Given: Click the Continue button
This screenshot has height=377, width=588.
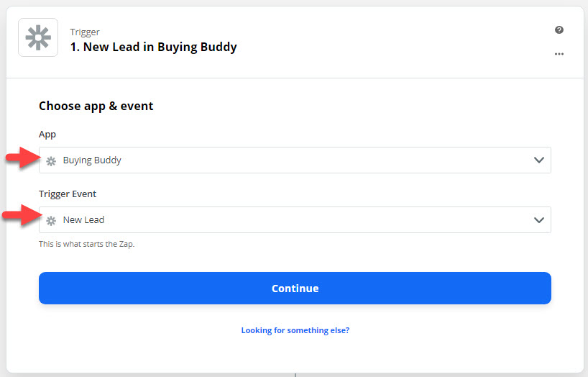Looking at the screenshot, I should coord(295,289).
